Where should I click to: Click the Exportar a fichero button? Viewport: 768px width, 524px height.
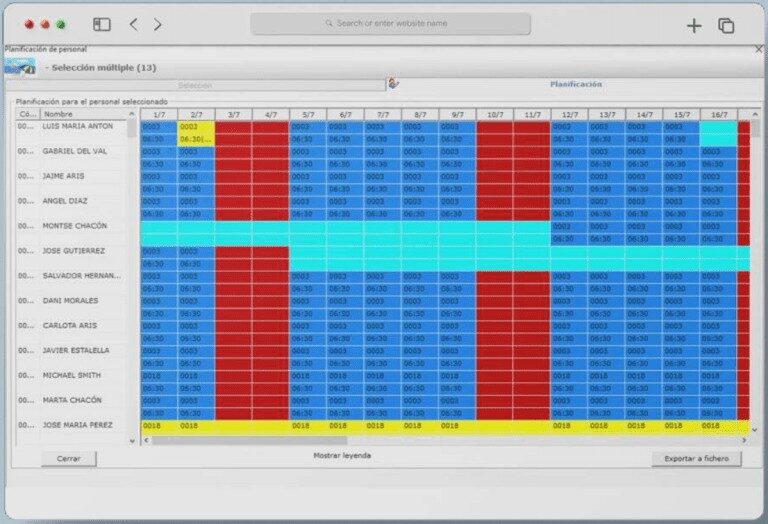697,459
